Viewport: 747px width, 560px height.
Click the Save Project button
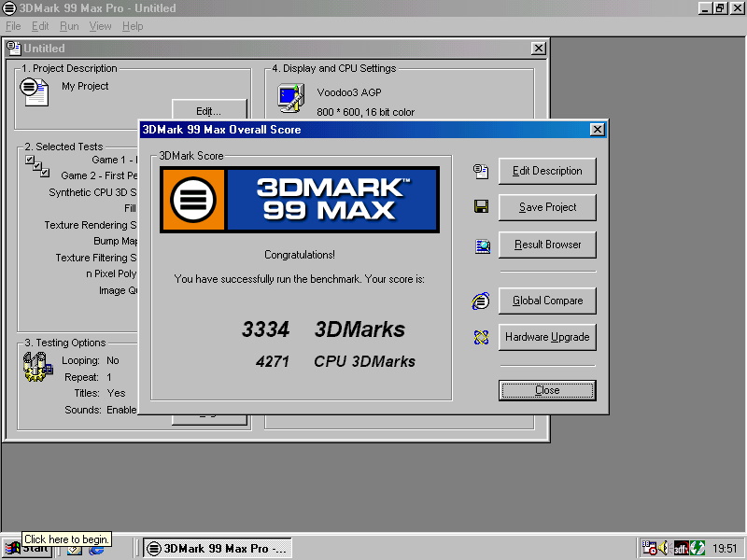547,207
